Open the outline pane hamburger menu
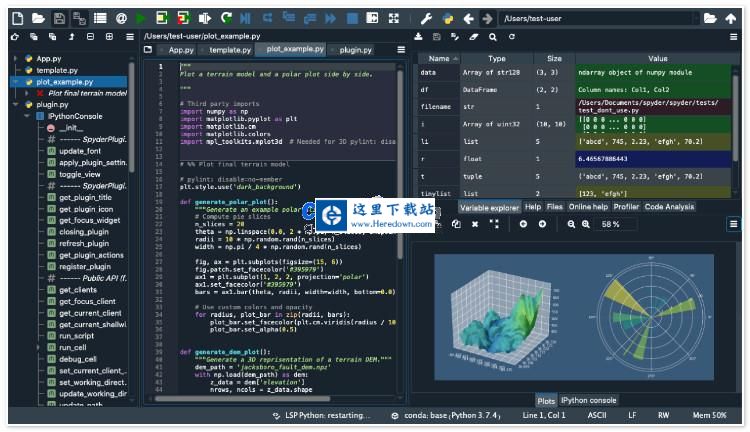 pos(130,36)
